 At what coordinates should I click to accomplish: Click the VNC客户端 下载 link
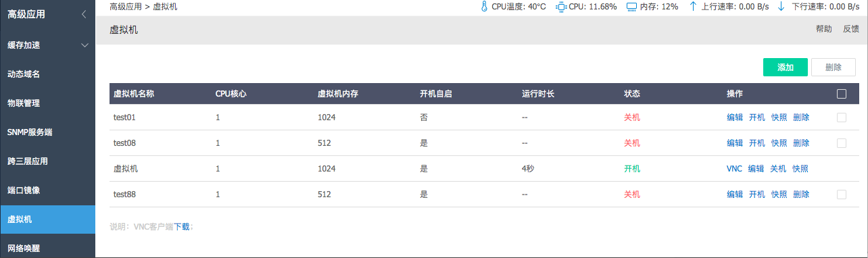183,227
